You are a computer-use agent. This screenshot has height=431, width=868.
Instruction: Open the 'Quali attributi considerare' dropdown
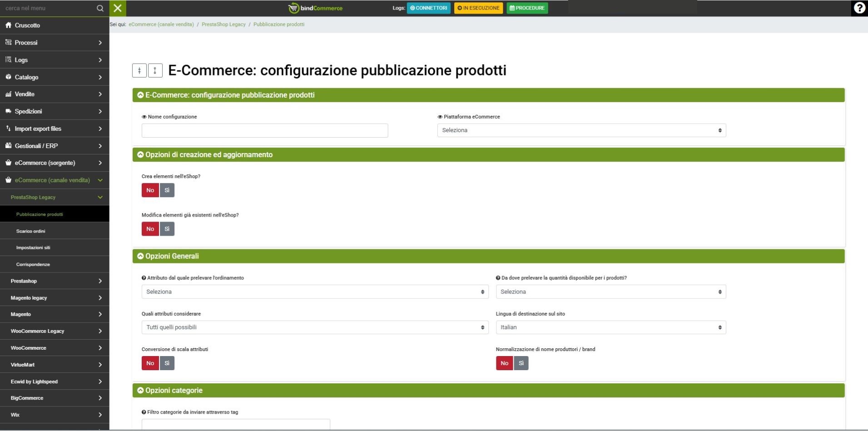[x=315, y=327]
